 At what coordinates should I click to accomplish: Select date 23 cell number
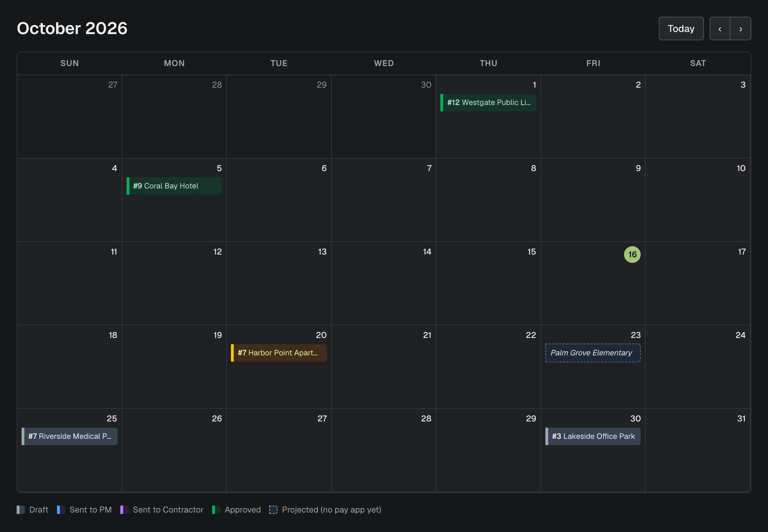635,335
